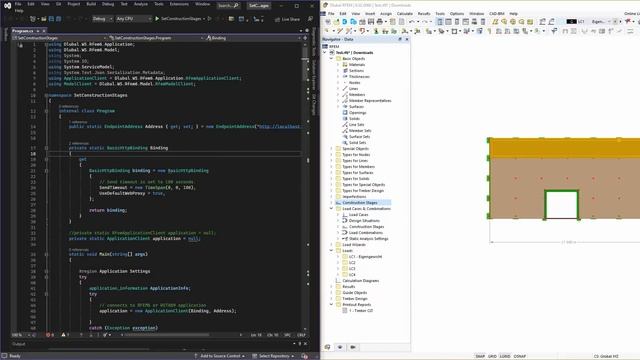Select Static Analysis Settings in Navigator

(x=368, y=238)
